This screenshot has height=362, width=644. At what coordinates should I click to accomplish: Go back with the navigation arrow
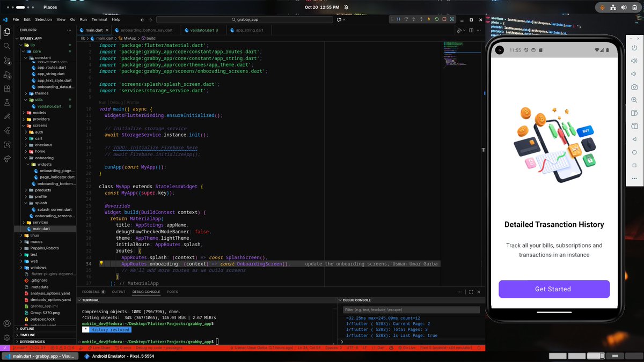(x=142, y=19)
